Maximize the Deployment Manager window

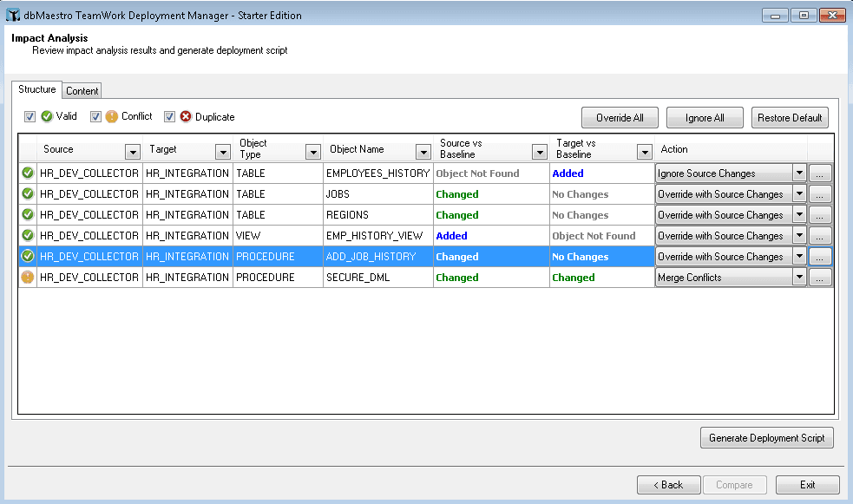point(804,16)
